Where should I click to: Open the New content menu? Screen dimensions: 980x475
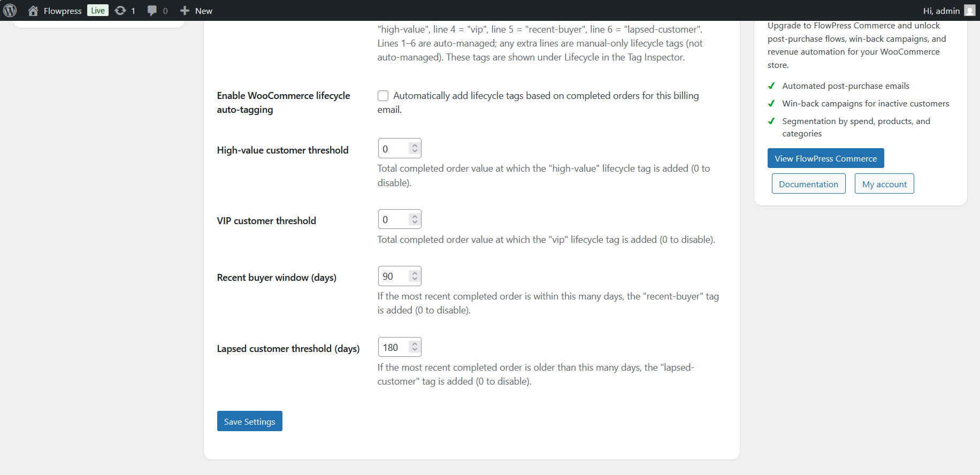point(204,11)
